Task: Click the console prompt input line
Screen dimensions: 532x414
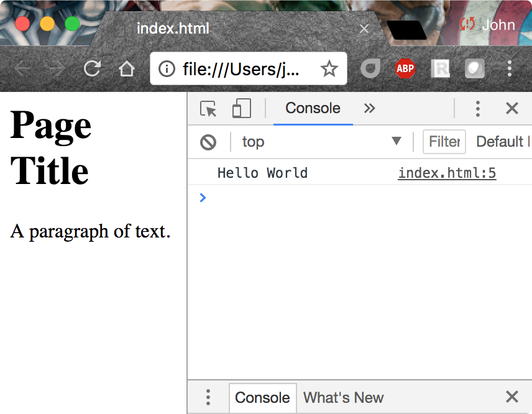Action: (x=360, y=198)
